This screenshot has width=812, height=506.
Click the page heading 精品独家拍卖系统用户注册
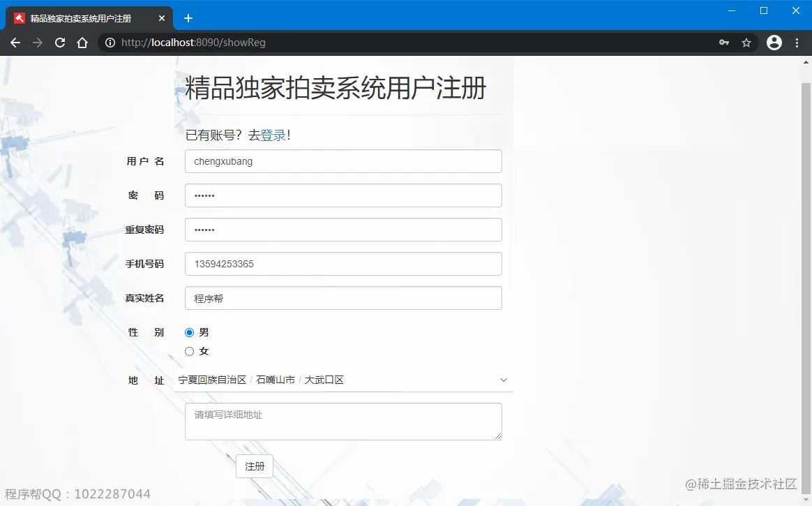[x=336, y=87]
